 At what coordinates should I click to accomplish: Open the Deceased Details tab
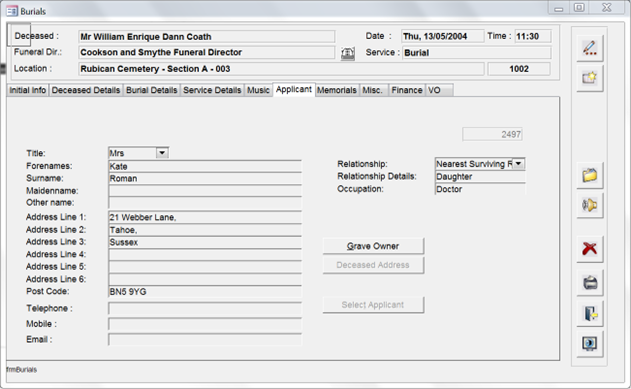pyautogui.click(x=86, y=90)
